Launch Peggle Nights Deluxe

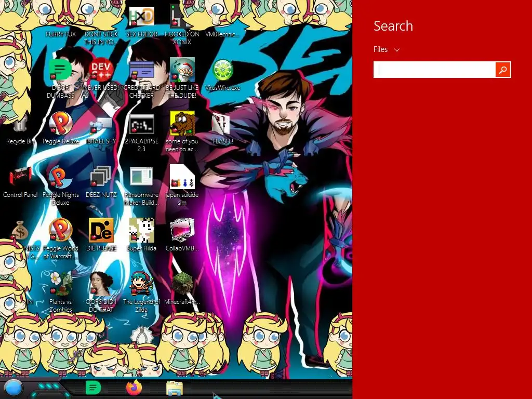tap(60, 177)
